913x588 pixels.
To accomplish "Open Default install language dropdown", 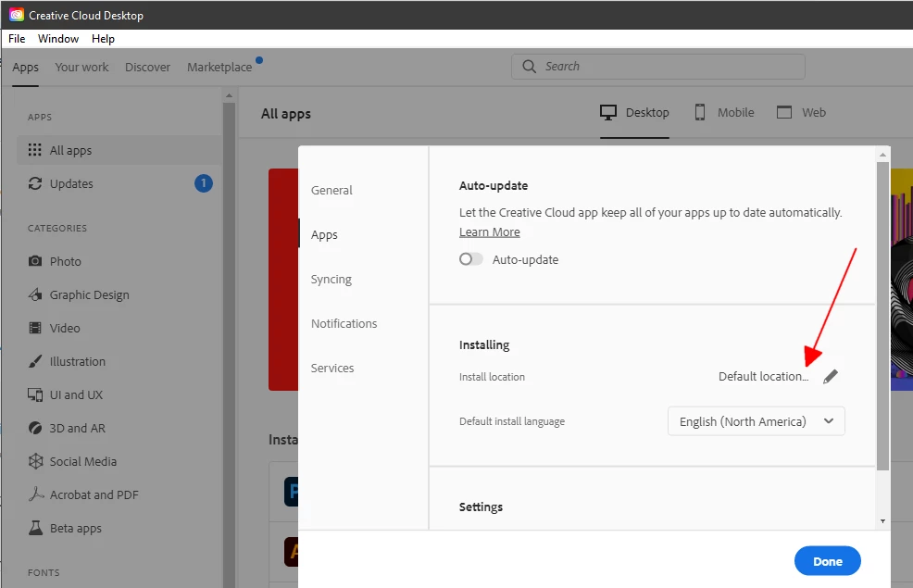I will [756, 421].
